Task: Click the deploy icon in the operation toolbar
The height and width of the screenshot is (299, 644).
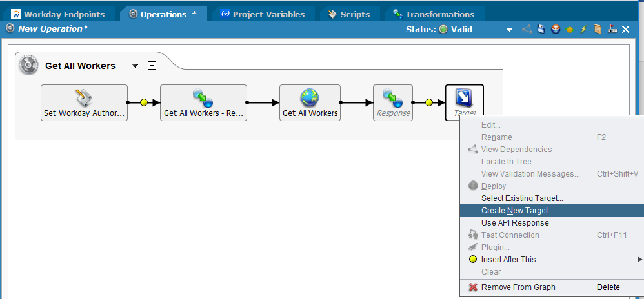Action: 556,29
